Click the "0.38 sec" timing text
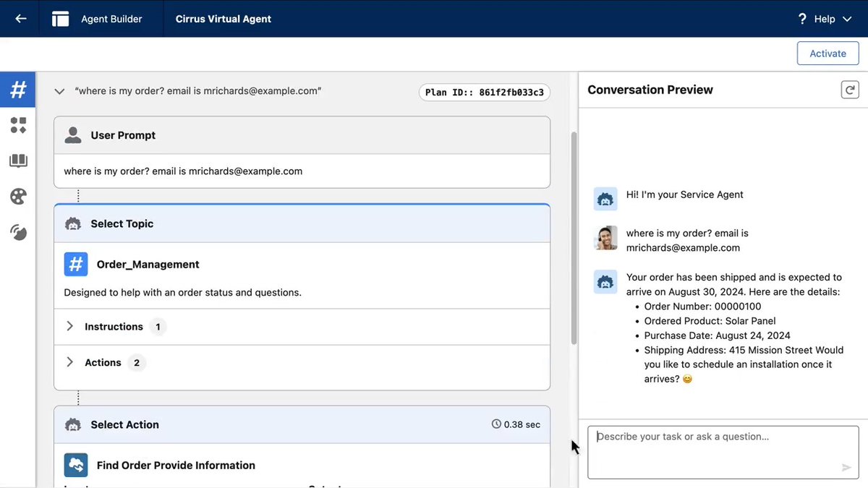 (x=522, y=424)
